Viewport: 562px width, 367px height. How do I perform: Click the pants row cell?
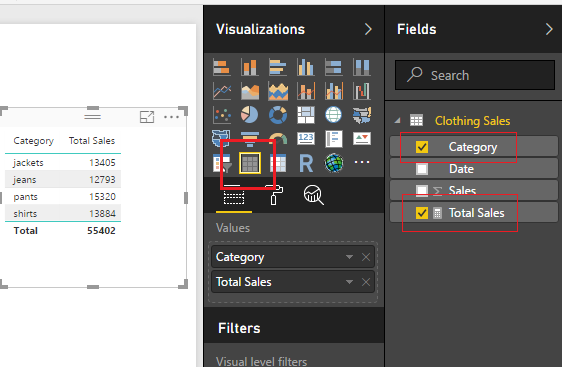click(25, 197)
